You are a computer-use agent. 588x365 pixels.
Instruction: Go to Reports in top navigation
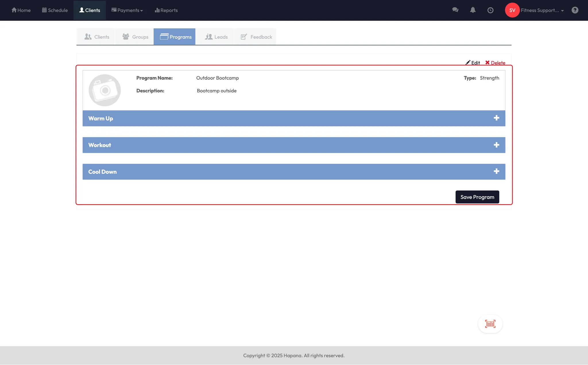point(166,10)
